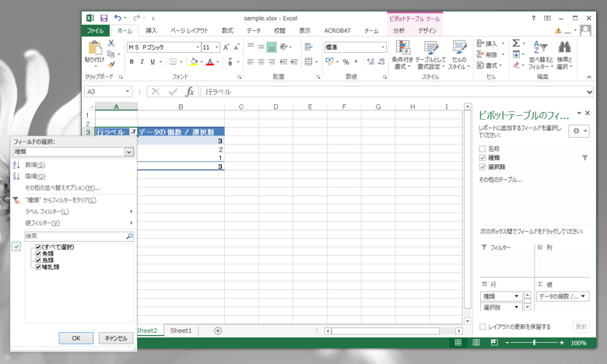Uncheck 鳥類 in filter list
The image size is (607, 364).
pyautogui.click(x=38, y=261)
